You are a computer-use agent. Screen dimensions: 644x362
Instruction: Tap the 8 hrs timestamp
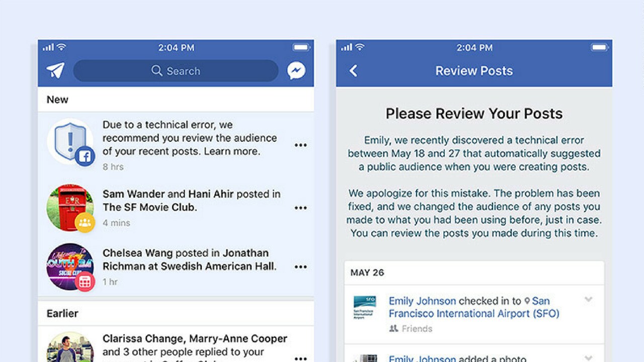coord(113,166)
